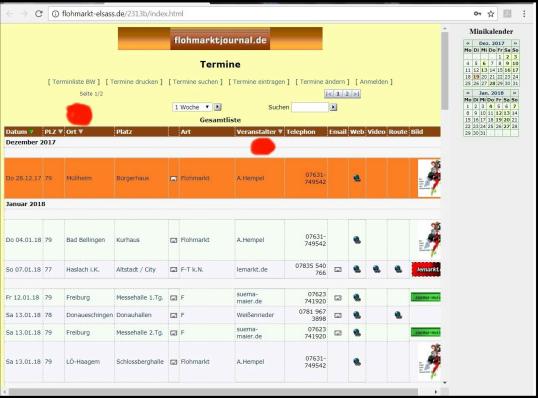
Task: Open 'Termine suchen' menu link
Action: tap(196, 82)
